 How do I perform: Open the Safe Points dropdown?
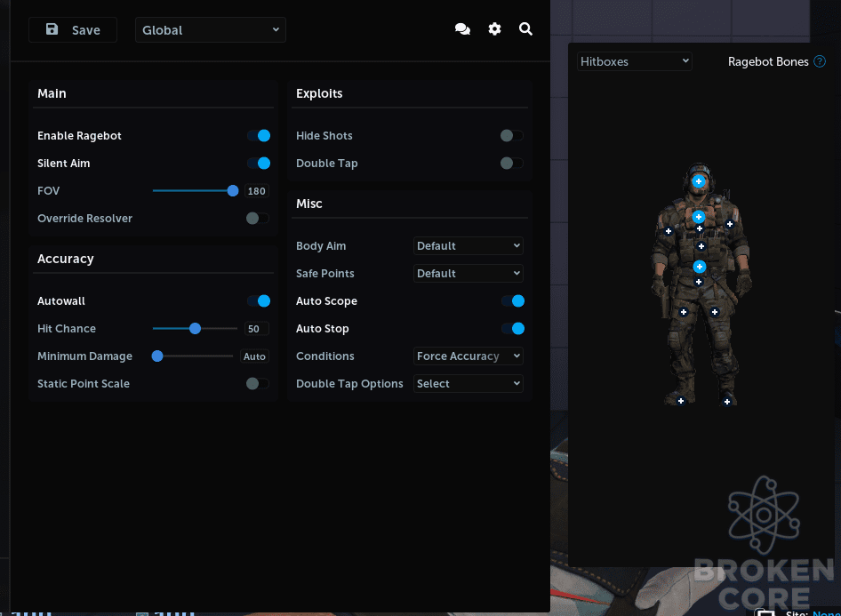[x=469, y=274]
